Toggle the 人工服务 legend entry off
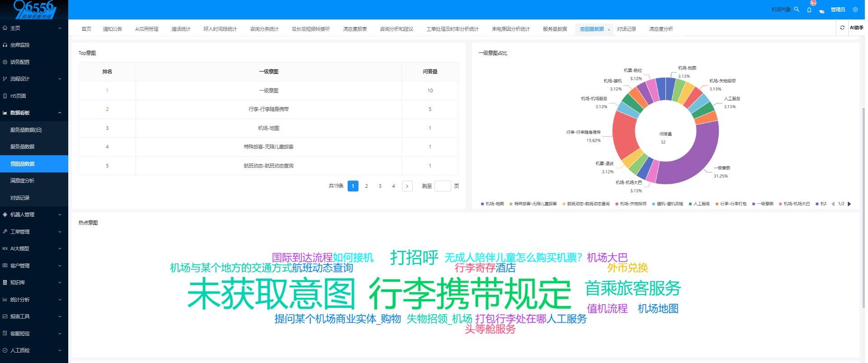The width and height of the screenshot is (868, 363). [x=699, y=204]
